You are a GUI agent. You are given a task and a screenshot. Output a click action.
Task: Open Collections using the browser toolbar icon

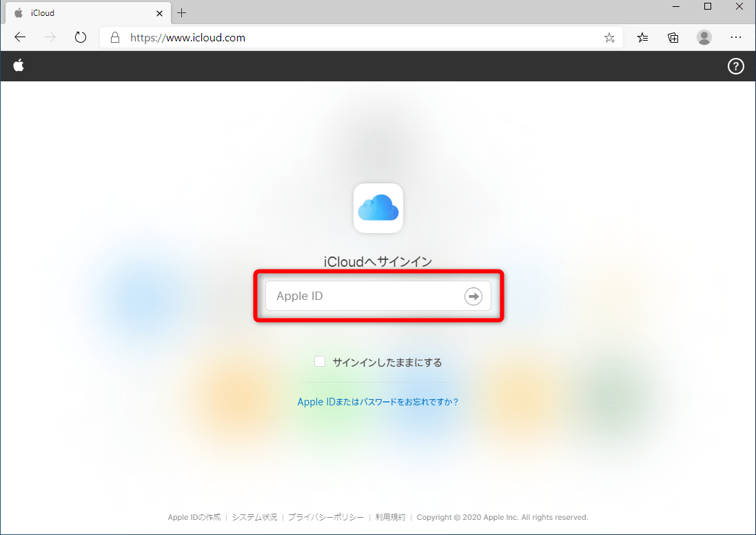click(x=673, y=37)
